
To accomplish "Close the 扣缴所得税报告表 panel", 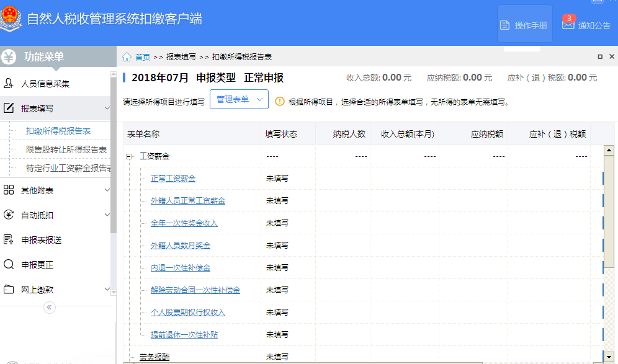I will [612, 56].
